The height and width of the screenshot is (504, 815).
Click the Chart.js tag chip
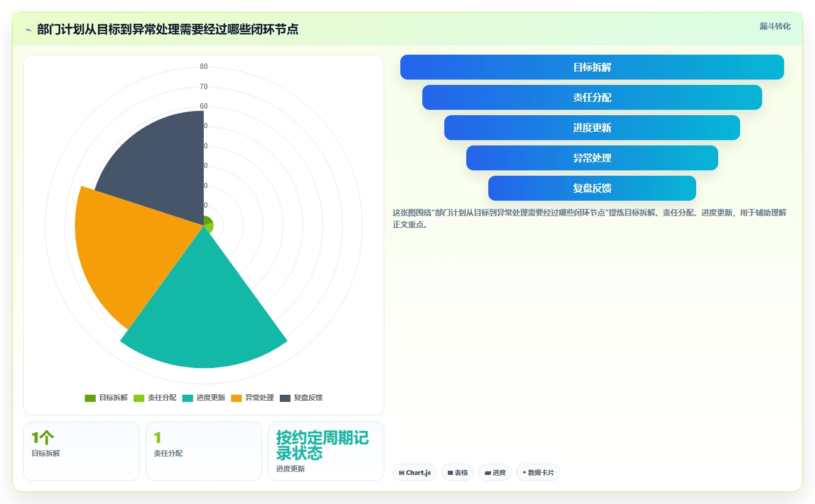pyautogui.click(x=415, y=473)
